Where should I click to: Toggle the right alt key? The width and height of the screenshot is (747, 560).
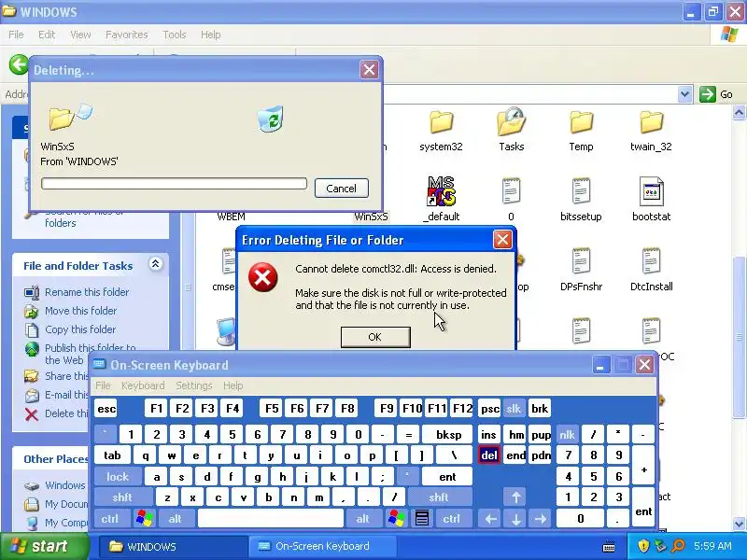click(x=363, y=518)
